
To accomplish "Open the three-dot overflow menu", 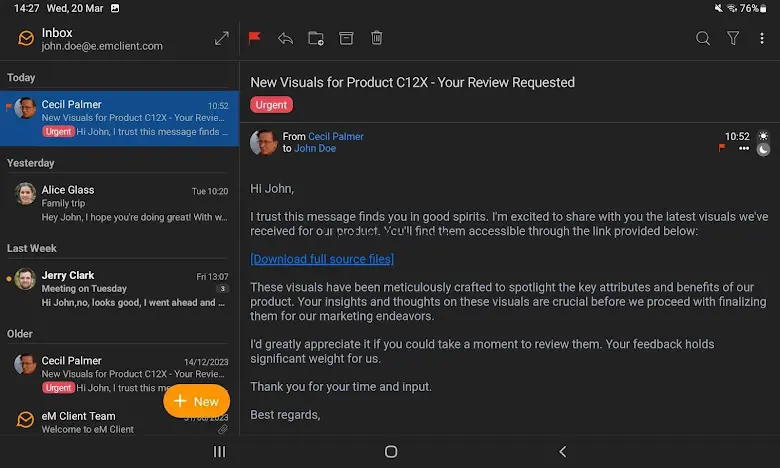I will tap(762, 38).
